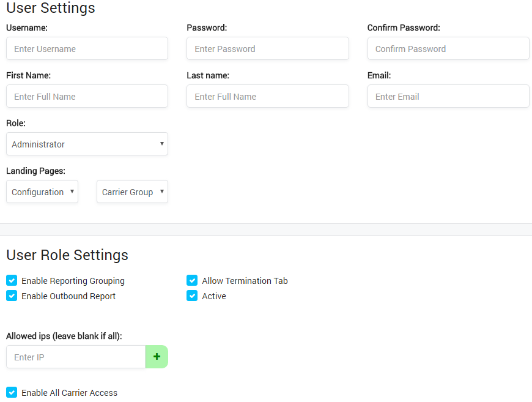Click the User Role Settings heading
The image size is (532, 402).
click(x=66, y=255)
